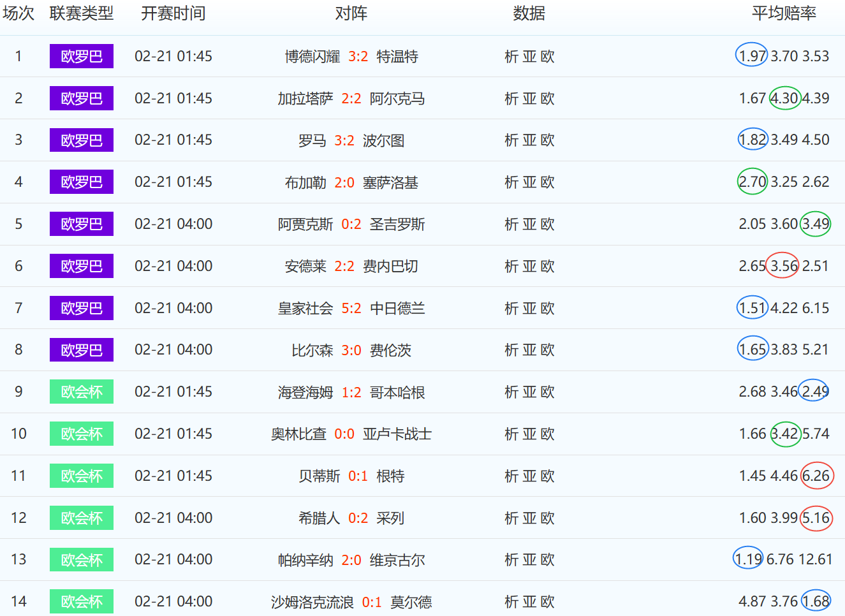The height and width of the screenshot is (616, 845).
Task: Click away odds 12.61 for 帕纳辛纳 match
Action: [816, 559]
